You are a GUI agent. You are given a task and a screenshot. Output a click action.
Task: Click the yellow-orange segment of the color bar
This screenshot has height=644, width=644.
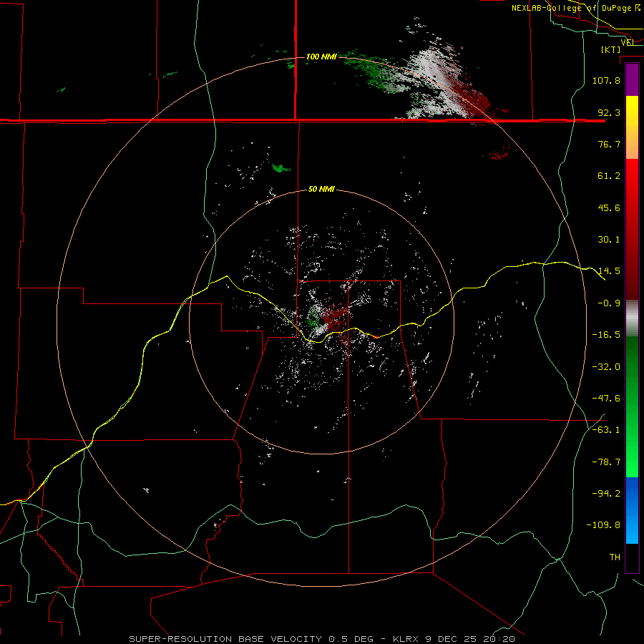(632, 127)
